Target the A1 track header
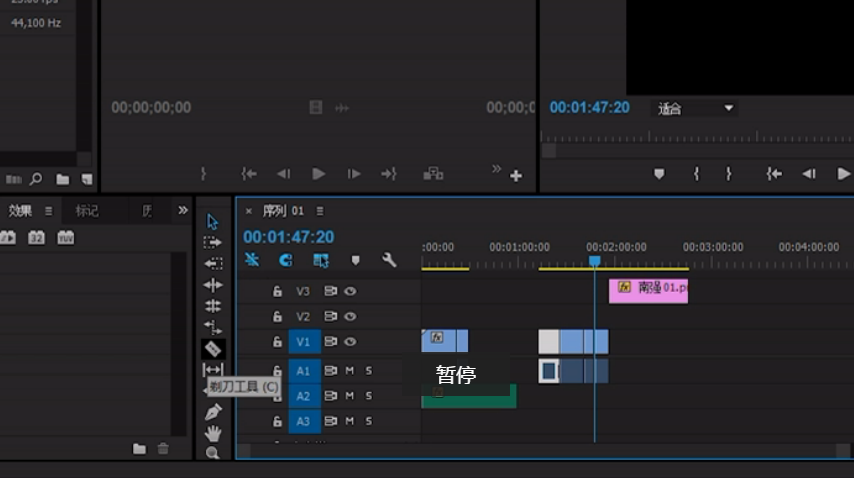The width and height of the screenshot is (854, 478). click(304, 371)
